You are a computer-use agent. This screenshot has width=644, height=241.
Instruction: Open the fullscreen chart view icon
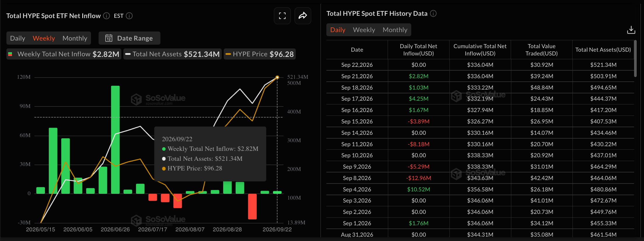282,16
